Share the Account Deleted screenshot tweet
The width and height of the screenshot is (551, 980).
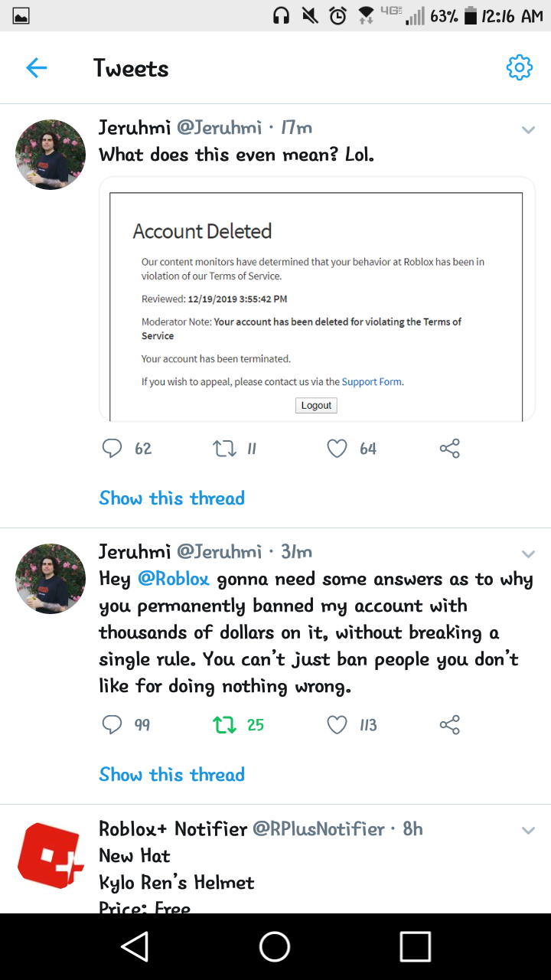coord(450,449)
